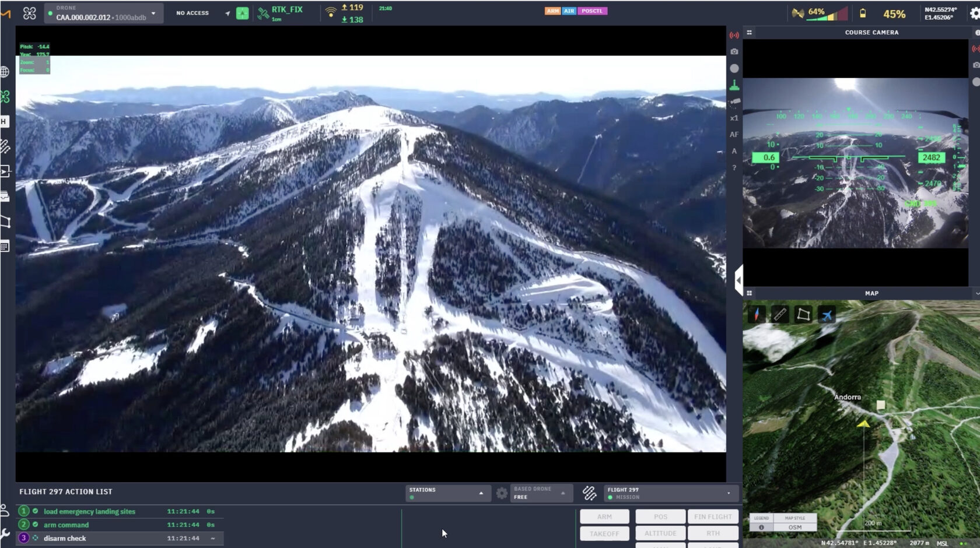This screenshot has height=548, width=980.
Task: Select the ruler measurement tool on the map
Action: click(780, 315)
